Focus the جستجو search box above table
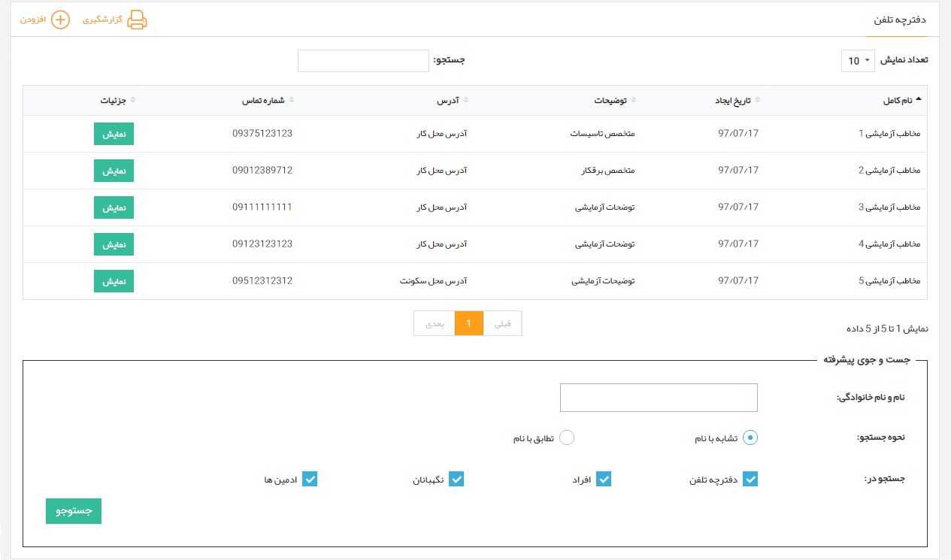This screenshot has width=951, height=560. (x=363, y=61)
